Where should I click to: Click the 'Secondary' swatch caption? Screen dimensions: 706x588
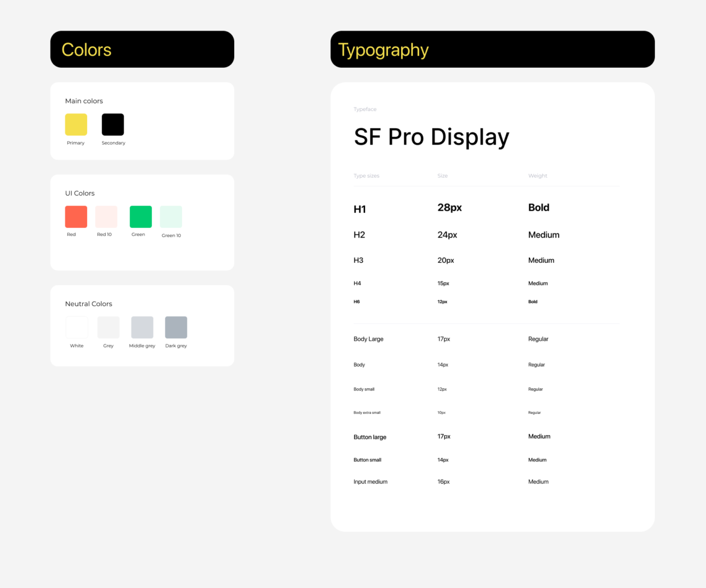coord(113,143)
